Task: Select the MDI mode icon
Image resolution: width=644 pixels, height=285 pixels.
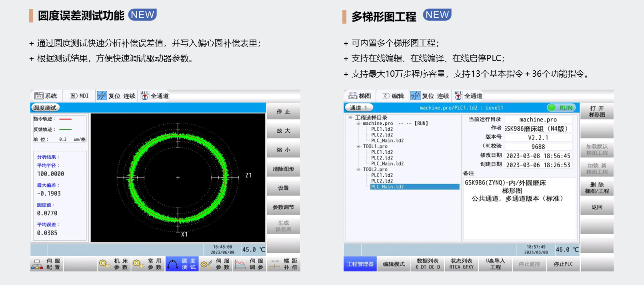Action: pyautogui.click(x=74, y=96)
